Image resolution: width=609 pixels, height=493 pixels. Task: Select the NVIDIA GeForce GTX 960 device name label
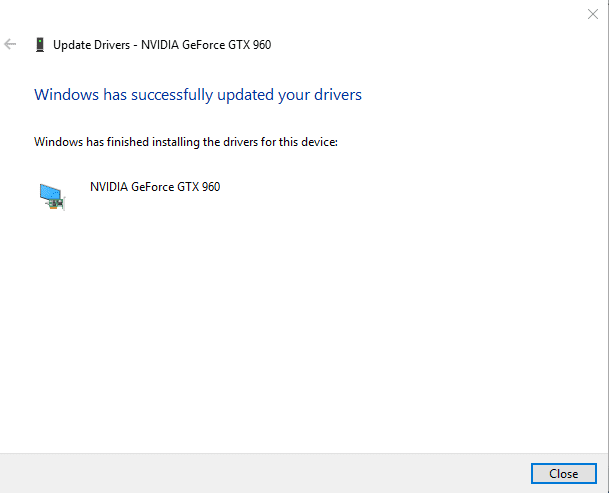click(x=155, y=187)
